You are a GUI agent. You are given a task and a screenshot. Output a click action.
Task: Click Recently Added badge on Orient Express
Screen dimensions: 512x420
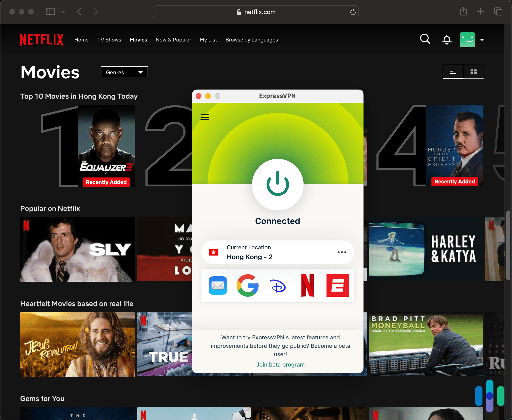pyautogui.click(x=454, y=181)
